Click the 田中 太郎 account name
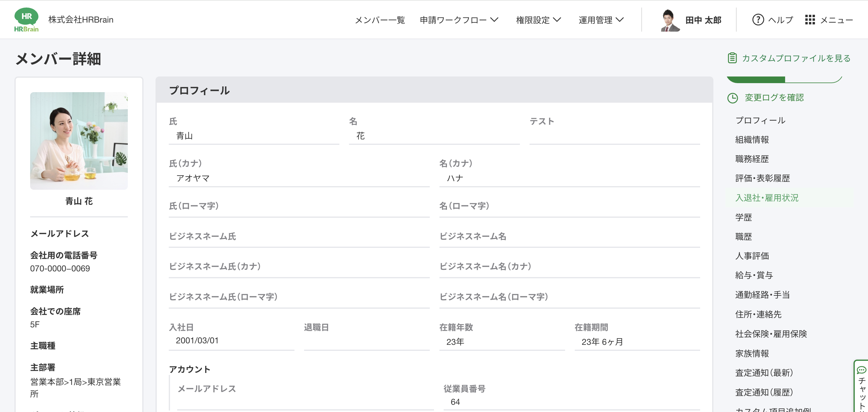This screenshot has height=412, width=868. click(703, 20)
